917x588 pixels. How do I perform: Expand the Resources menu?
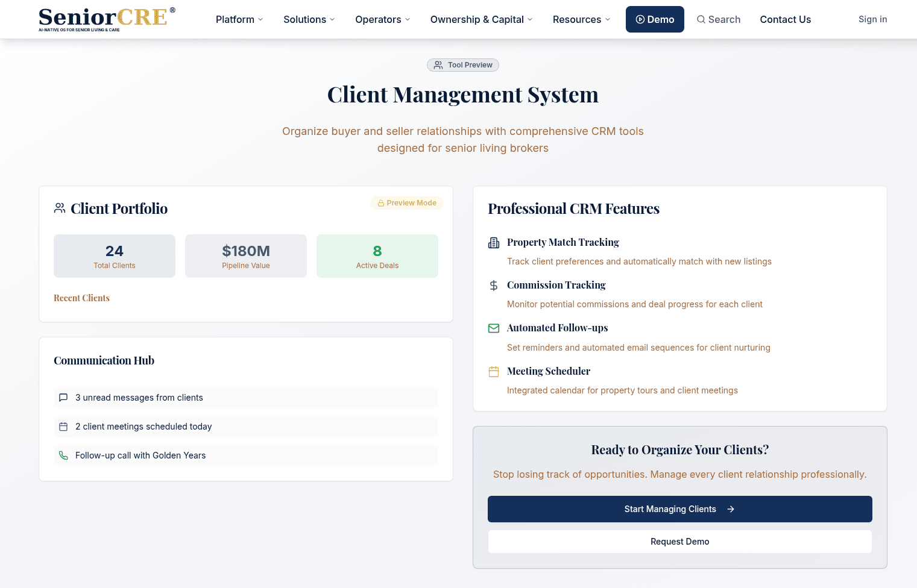tap(582, 19)
